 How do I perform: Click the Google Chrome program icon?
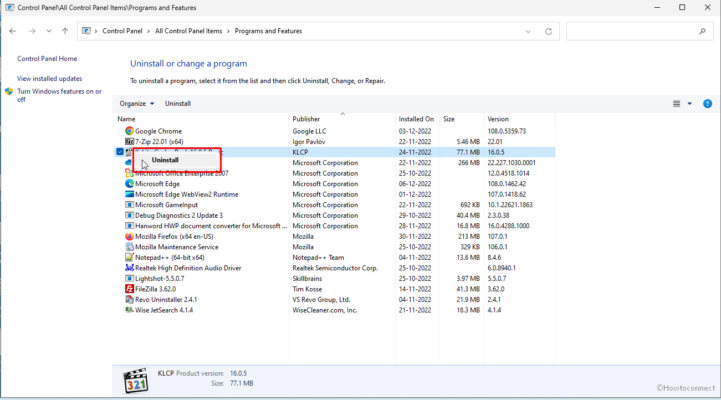coord(129,131)
